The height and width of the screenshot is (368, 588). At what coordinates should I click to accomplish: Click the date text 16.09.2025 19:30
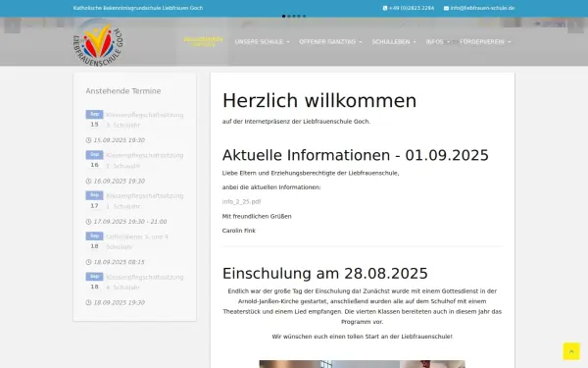click(119, 181)
